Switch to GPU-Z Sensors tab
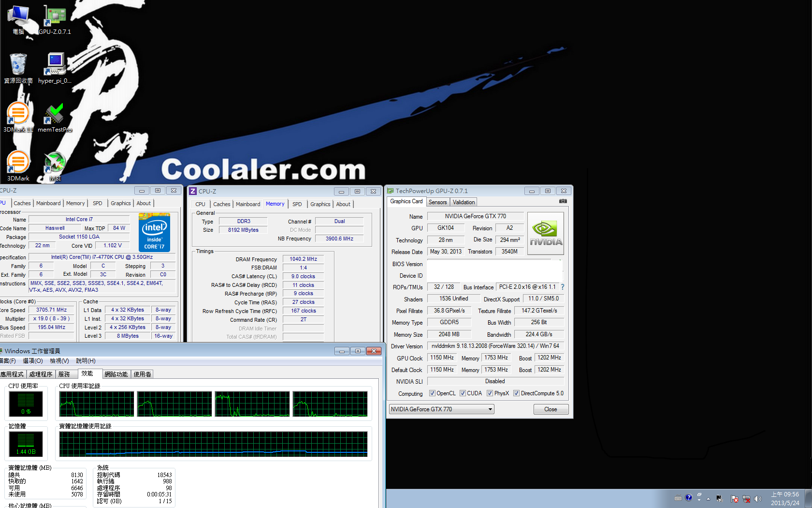The image size is (812, 508). point(437,202)
